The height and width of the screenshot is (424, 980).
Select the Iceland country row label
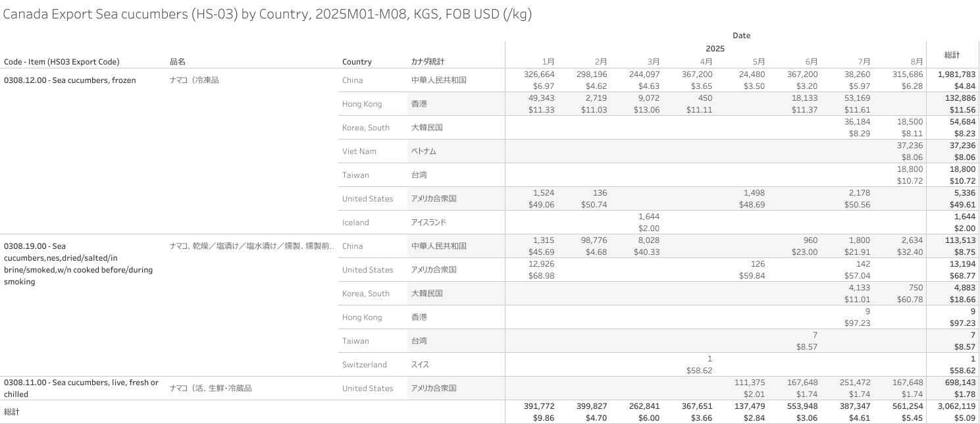(x=355, y=223)
